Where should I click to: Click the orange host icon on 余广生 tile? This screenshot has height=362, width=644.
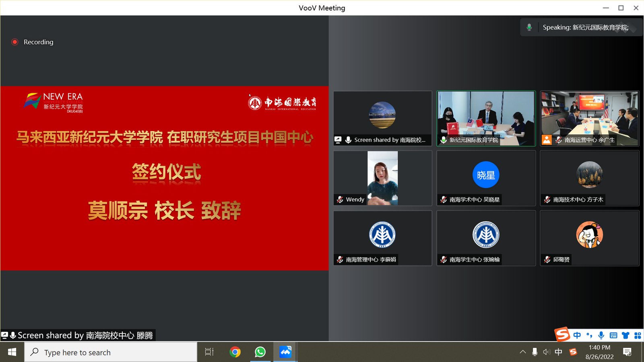(547, 140)
